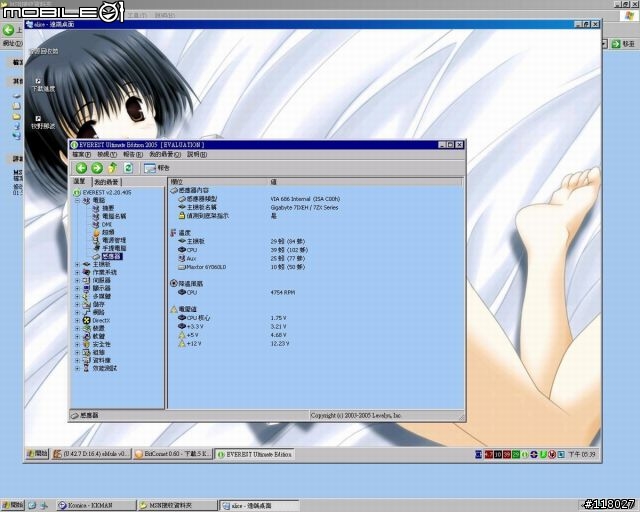Click the Field (欄位) column header

tap(218, 182)
